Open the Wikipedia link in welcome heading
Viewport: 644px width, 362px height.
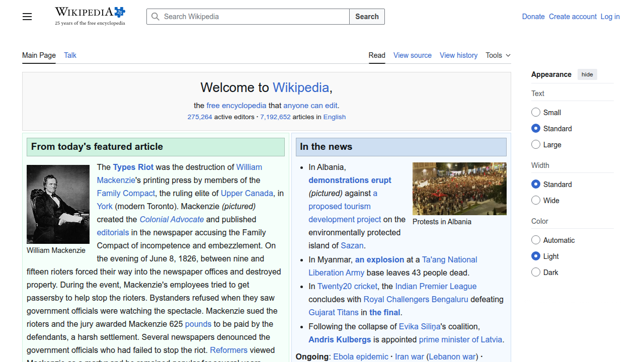tap(301, 87)
